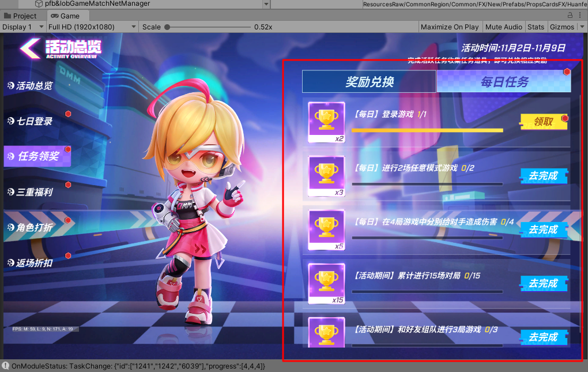Viewport: 588px width, 372px height.
Task: Click the 进行2场任意模式游戏 task progress bar
Action: (427, 184)
